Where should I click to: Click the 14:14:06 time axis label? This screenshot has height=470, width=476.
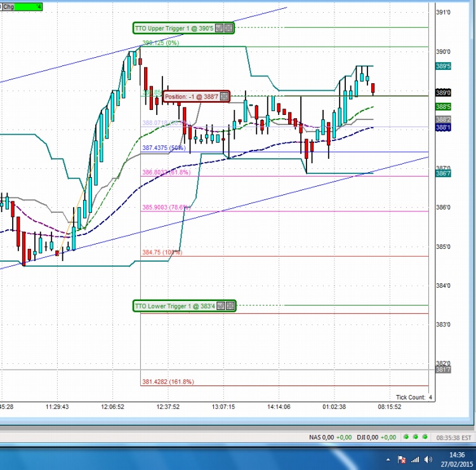(x=279, y=406)
